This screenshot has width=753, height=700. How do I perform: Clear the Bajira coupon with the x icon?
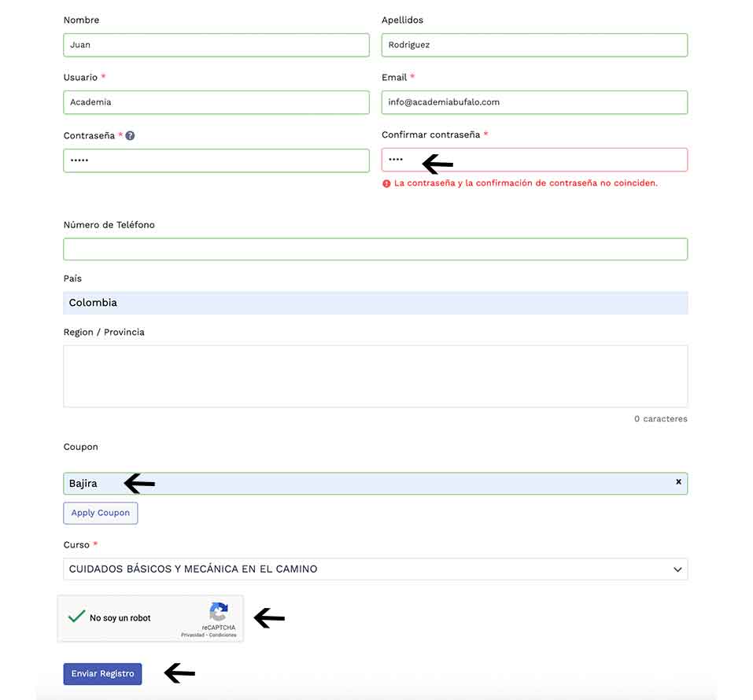click(x=678, y=481)
